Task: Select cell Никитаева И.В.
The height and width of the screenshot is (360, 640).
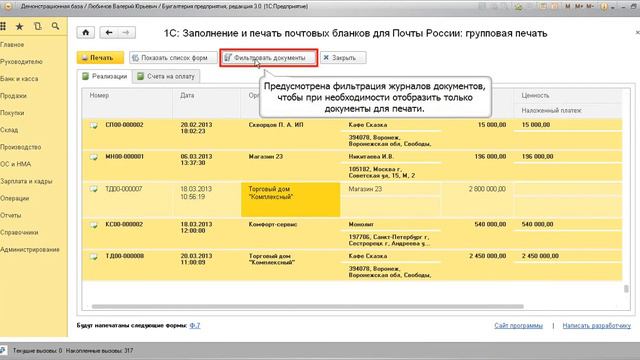Action: (x=371, y=157)
